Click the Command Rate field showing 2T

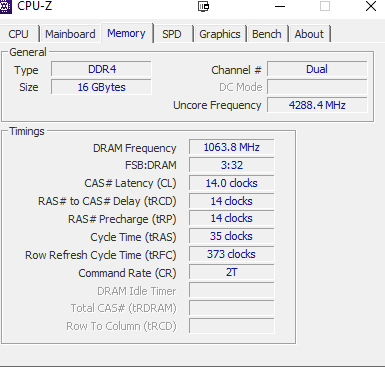[232, 272]
